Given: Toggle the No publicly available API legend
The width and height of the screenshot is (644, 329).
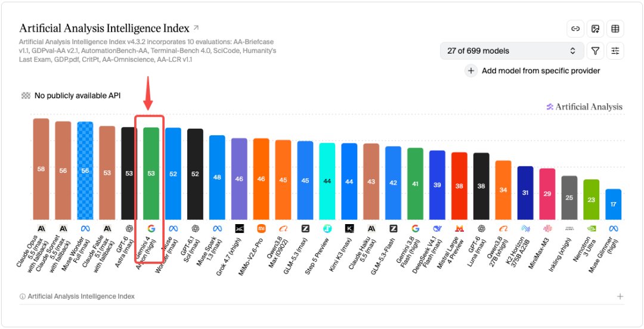Looking at the screenshot, I should pyautogui.click(x=71, y=96).
